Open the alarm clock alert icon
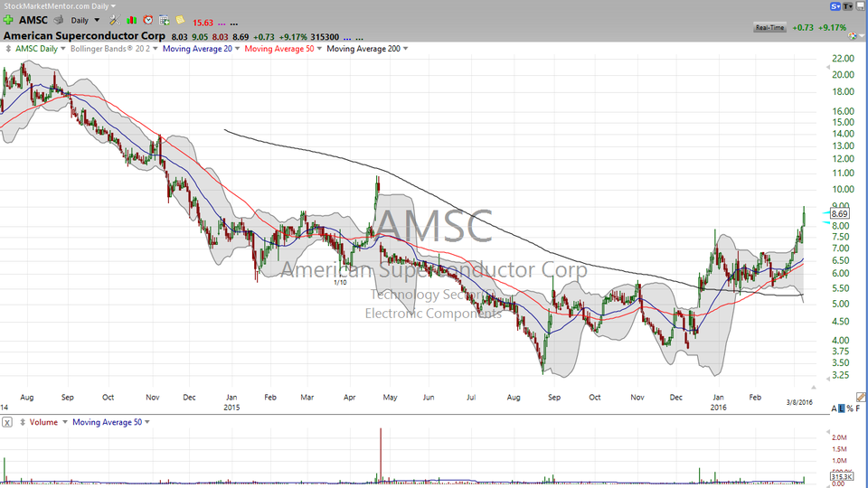 click(x=147, y=20)
